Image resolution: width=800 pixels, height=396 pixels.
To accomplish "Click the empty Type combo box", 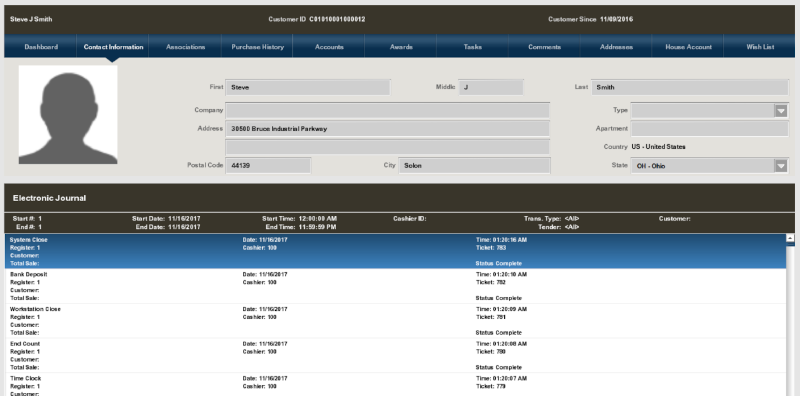I will [x=710, y=111].
